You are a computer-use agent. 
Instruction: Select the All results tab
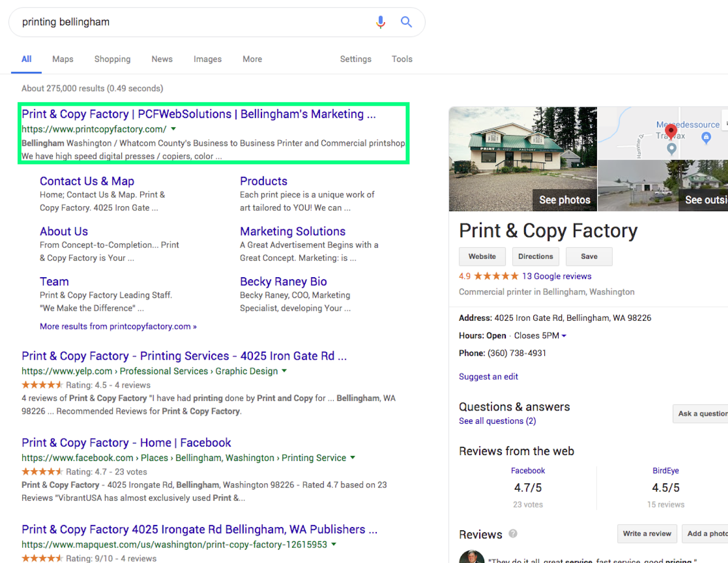pyautogui.click(x=26, y=59)
